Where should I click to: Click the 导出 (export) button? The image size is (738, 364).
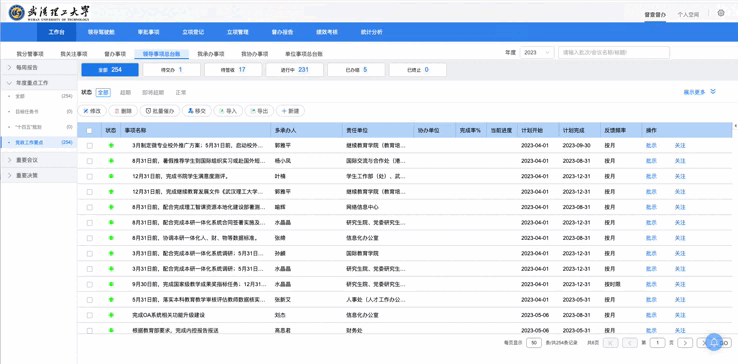tap(259, 111)
